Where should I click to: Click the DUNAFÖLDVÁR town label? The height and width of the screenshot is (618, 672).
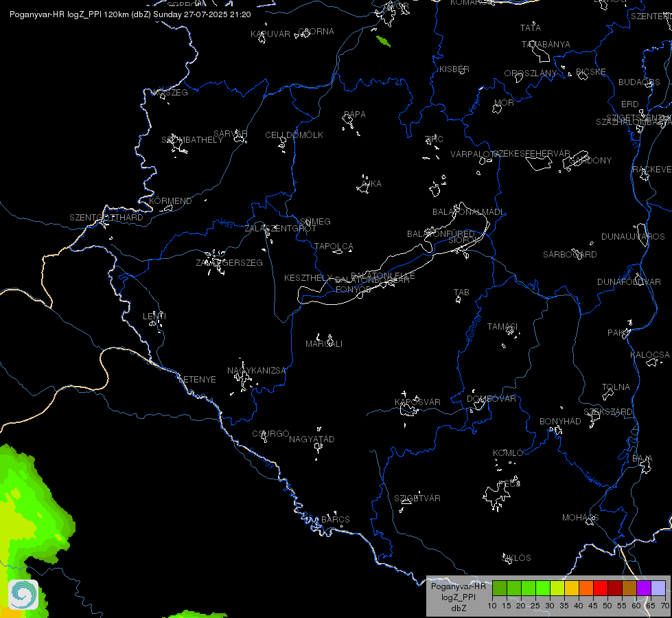pyautogui.click(x=629, y=282)
